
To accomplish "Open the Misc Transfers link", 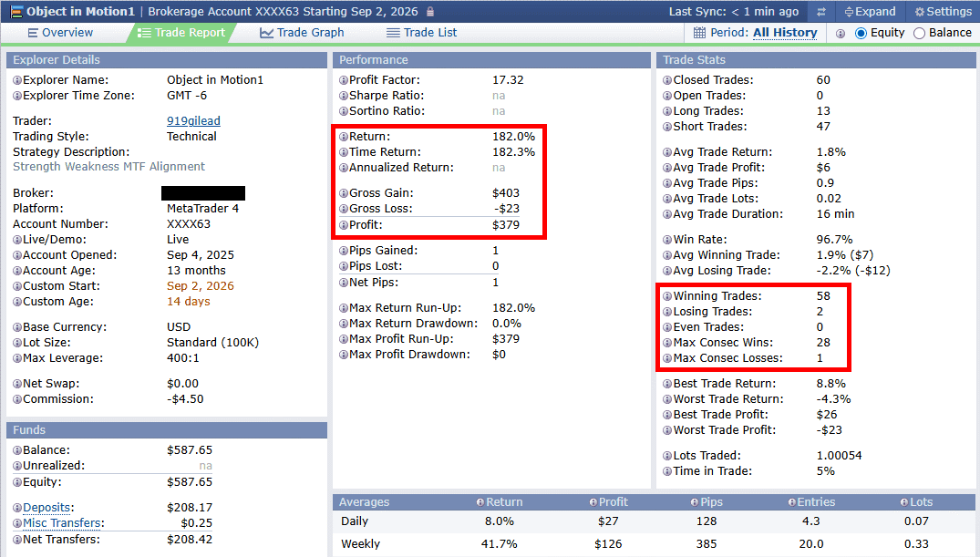I will tap(62, 523).
